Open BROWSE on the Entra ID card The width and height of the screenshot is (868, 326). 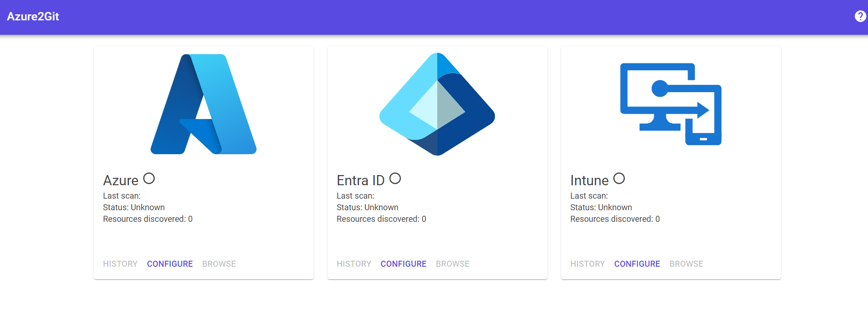tap(453, 264)
